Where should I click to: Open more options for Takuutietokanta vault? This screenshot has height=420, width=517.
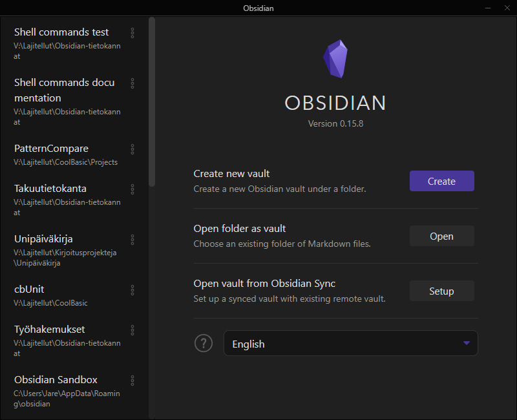tap(132, 189)
